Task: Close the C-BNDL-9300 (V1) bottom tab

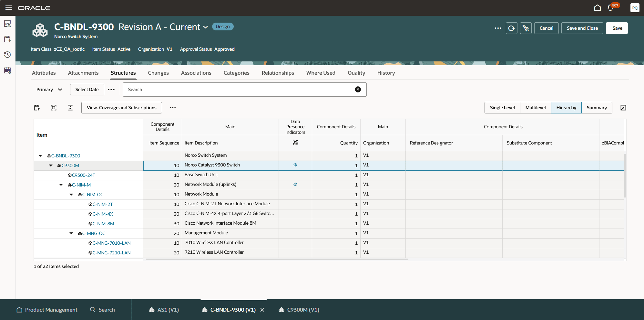Action: [x=262, y=310]
